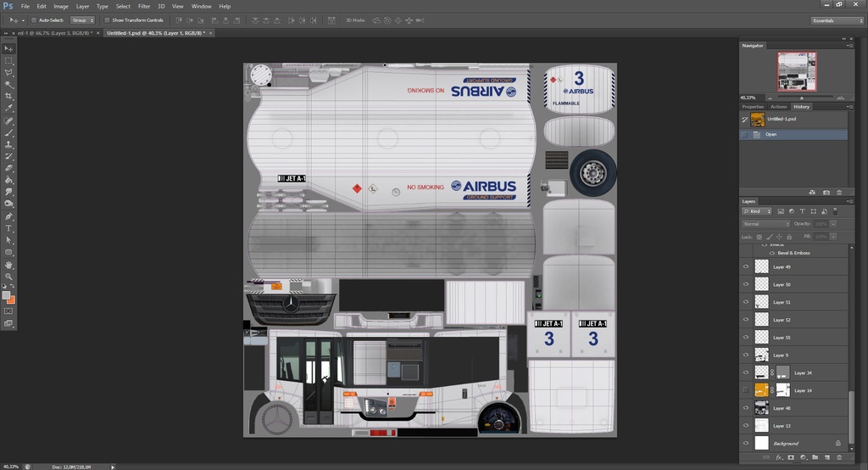
Task: Click the delete layer trash icon
Action: point(839,457)
